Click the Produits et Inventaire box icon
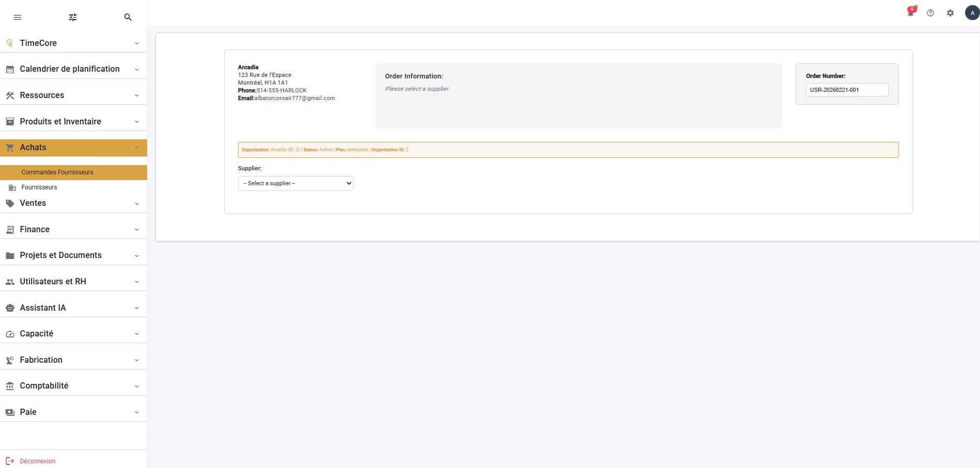980x468 pixels. pyautogui.click(x=10, y=122)
